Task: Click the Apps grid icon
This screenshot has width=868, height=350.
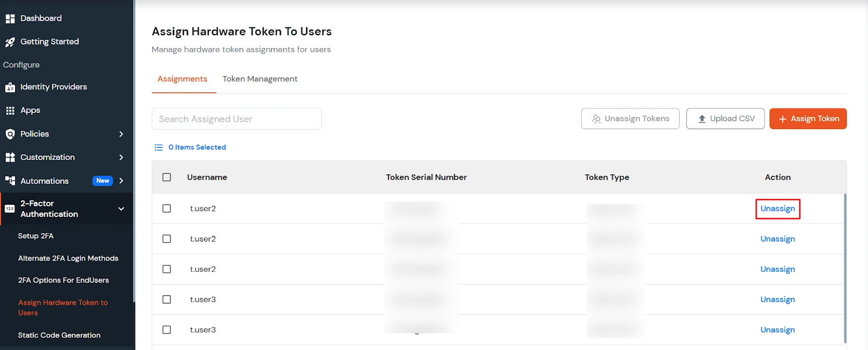Action: [11, 110]
